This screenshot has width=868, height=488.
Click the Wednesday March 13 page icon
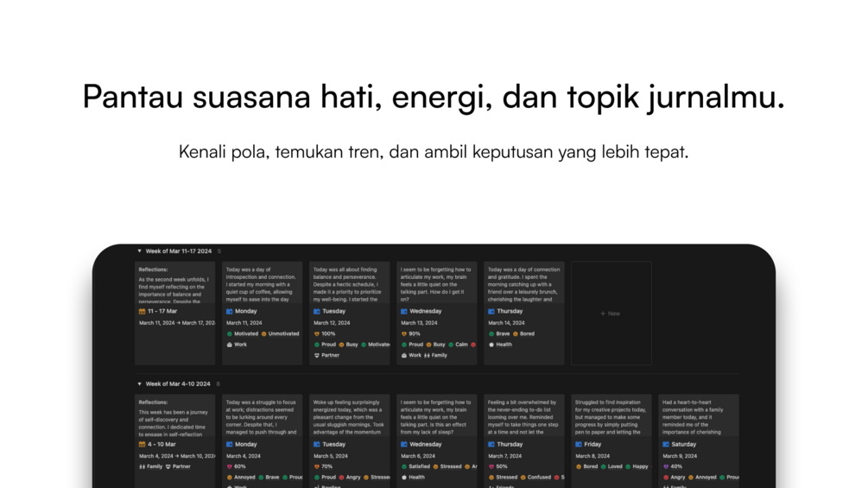(404, 312)
